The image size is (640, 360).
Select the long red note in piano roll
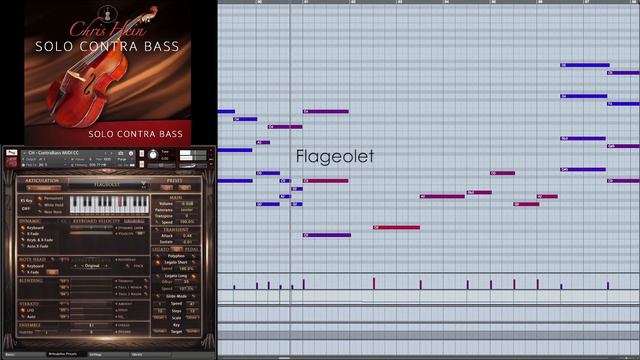[x=396, y=227]
